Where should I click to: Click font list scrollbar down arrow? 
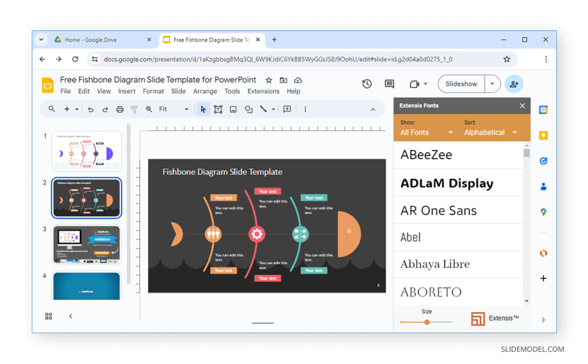point(527,301)
